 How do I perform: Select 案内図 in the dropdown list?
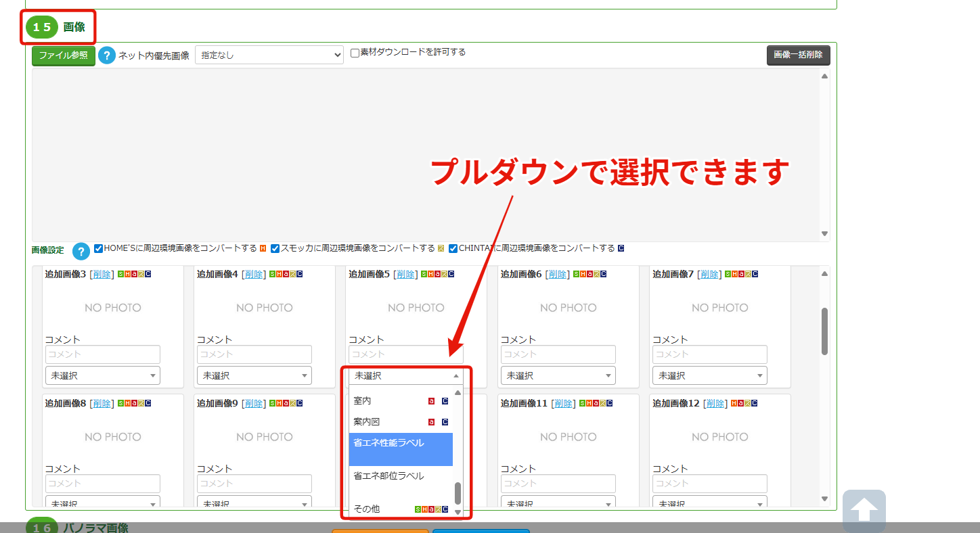(x=401, y=421)
